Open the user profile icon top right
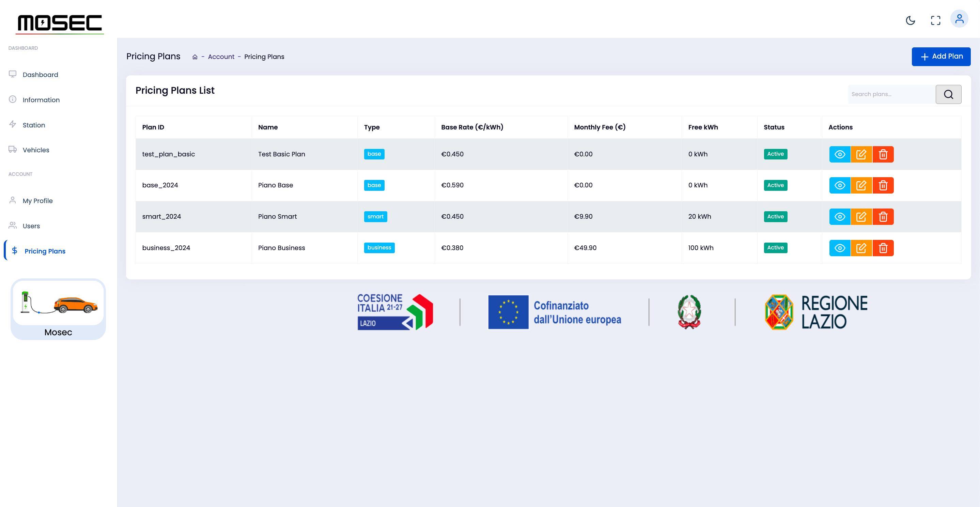The image size is (980, 507). tap(960, 18)
